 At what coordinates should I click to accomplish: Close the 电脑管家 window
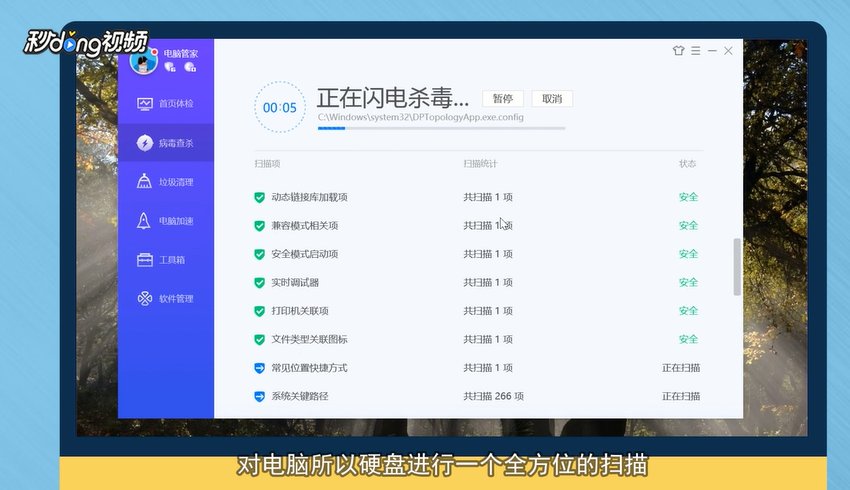pyautogui.click(x=729, y=50)
